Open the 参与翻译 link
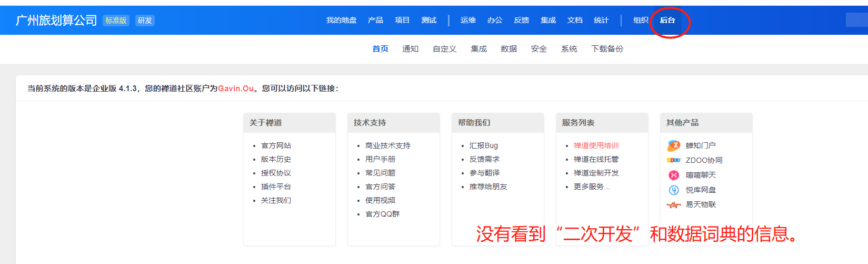The width and height of the screenshot is (868, 264). [484, 173]
